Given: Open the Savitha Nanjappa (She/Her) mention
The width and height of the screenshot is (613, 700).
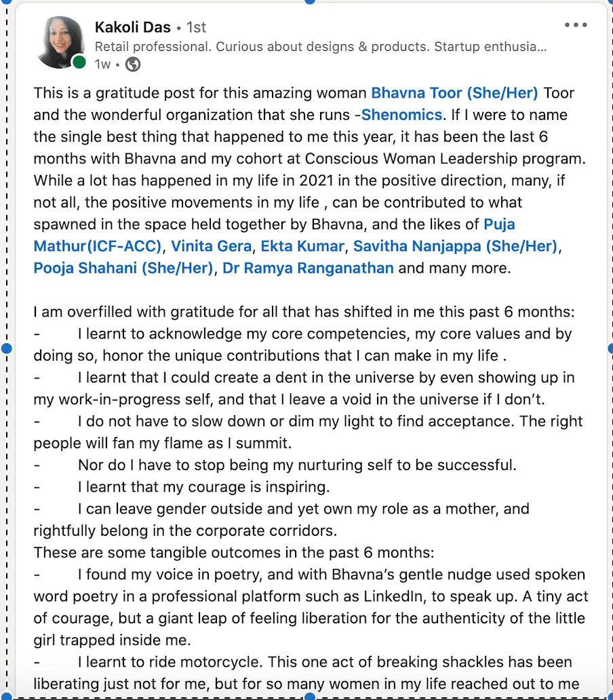Looking at the screenshot, I should [455, 246].
